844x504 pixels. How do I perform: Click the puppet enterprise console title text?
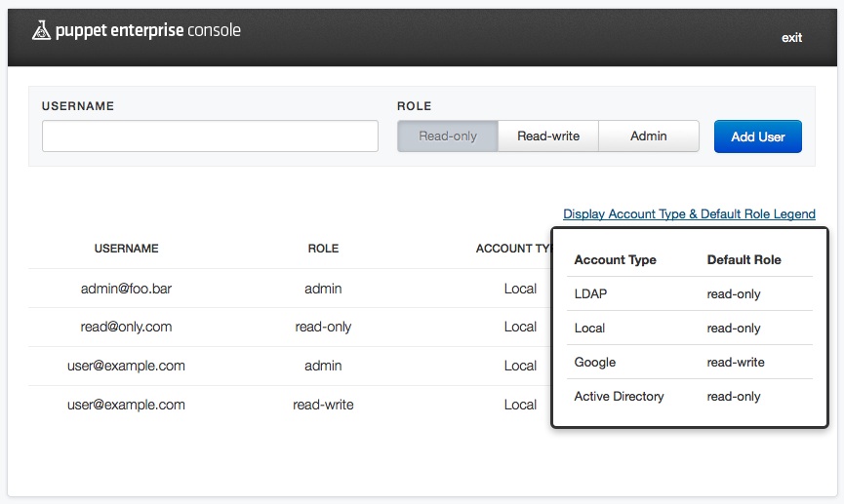147,30
